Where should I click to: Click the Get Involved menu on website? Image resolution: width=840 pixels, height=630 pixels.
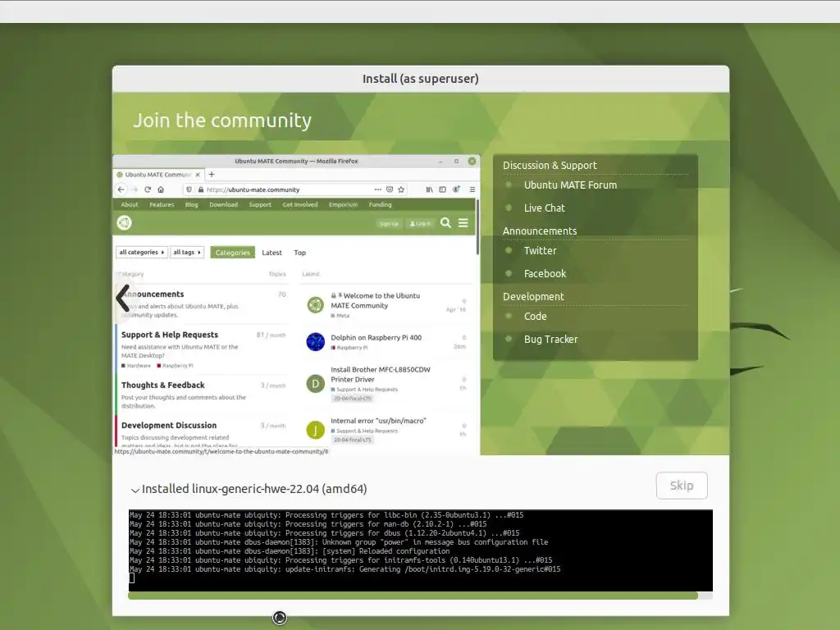point(300,204)
